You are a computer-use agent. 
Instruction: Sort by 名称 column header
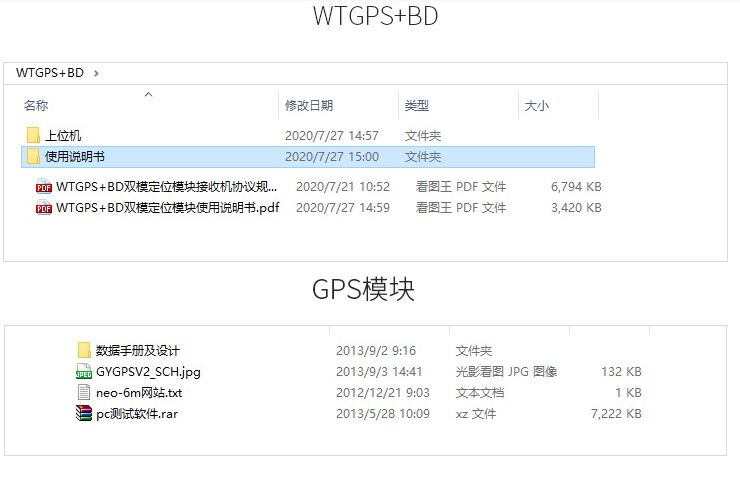(36, 106)
